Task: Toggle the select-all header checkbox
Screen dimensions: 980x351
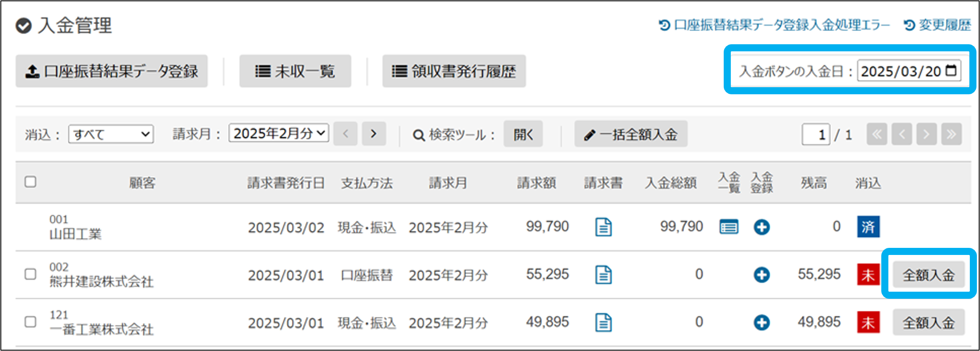Action: [31, 182]
